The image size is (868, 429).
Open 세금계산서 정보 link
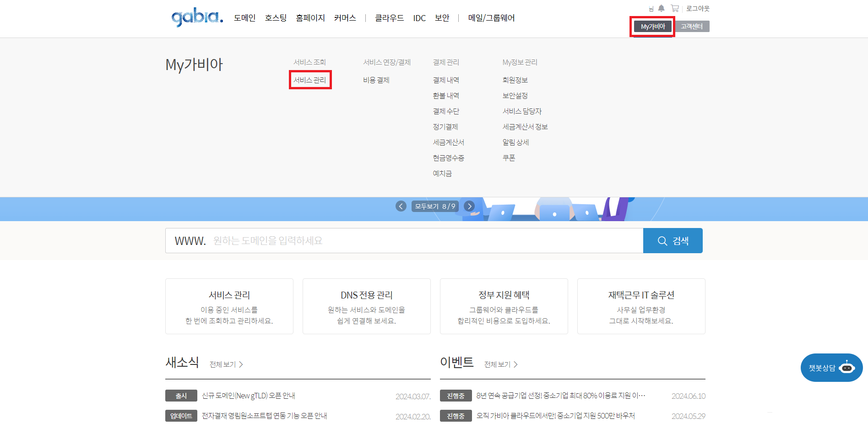(x=525, y=127)
